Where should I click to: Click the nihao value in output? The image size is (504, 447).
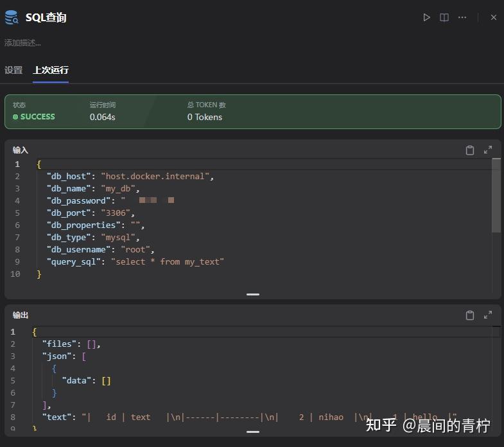click(331, 417)
